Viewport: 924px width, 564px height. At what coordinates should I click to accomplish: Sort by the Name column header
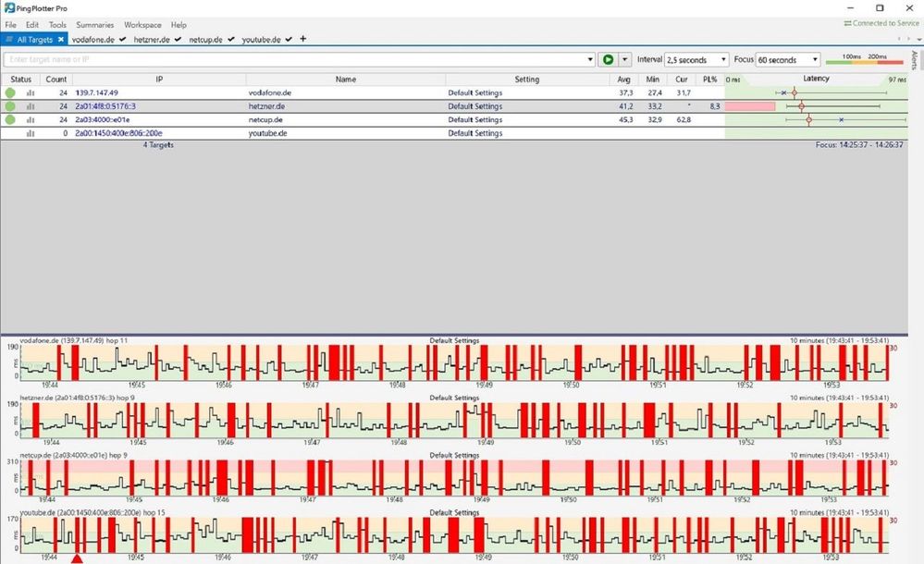[x=345, y=79]
